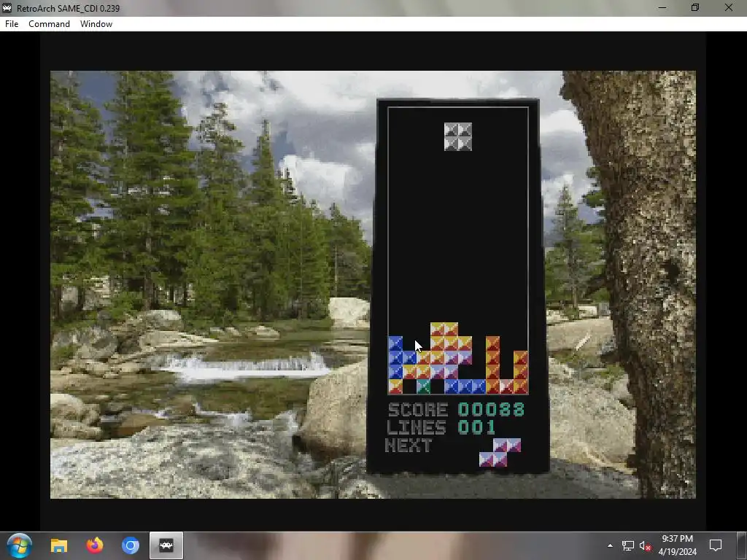This screenshot has width=747, height=560.
Task: Open the taskbar clock showing 9:37 PM
Action: (678, 545)
